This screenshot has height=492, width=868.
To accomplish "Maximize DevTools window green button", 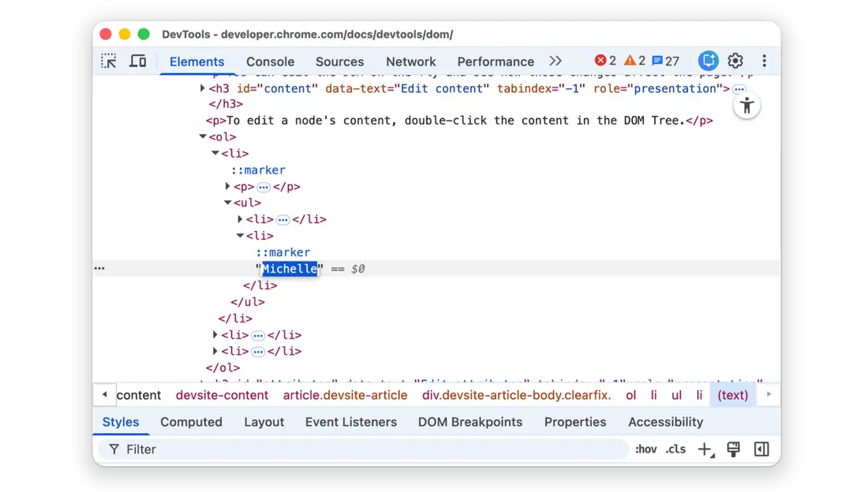I will (144, 35).
